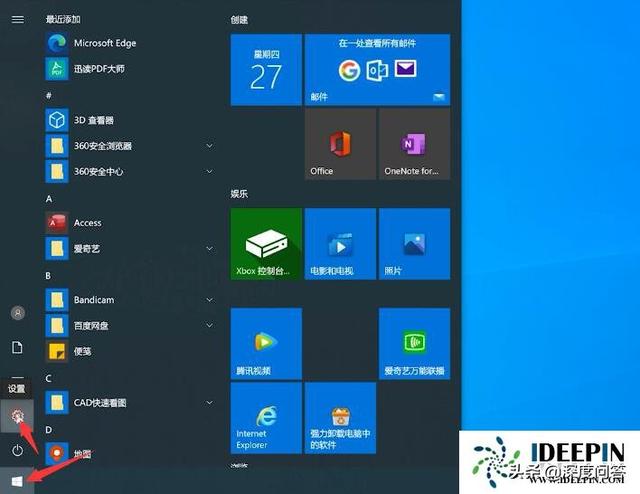
Task: Open Documents icon in sidebar
Action: pyautogui.click(x=17, y=347)
